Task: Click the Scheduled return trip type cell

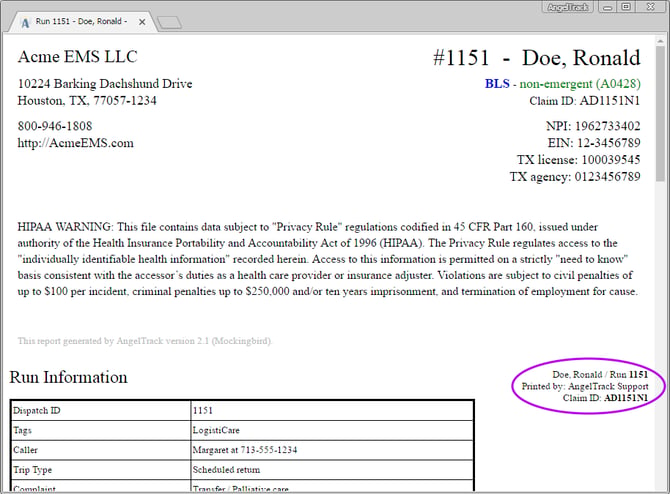Action: 332,470
